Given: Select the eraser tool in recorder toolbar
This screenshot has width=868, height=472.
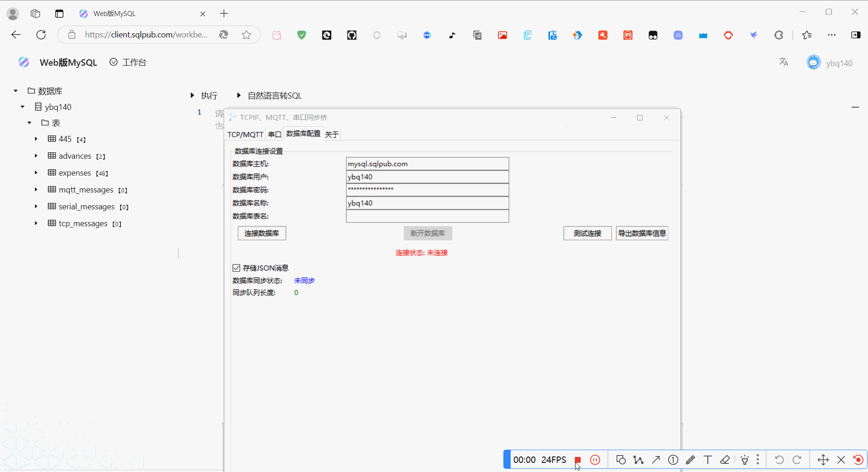Looking at the screenshot, I should point(725,460).
